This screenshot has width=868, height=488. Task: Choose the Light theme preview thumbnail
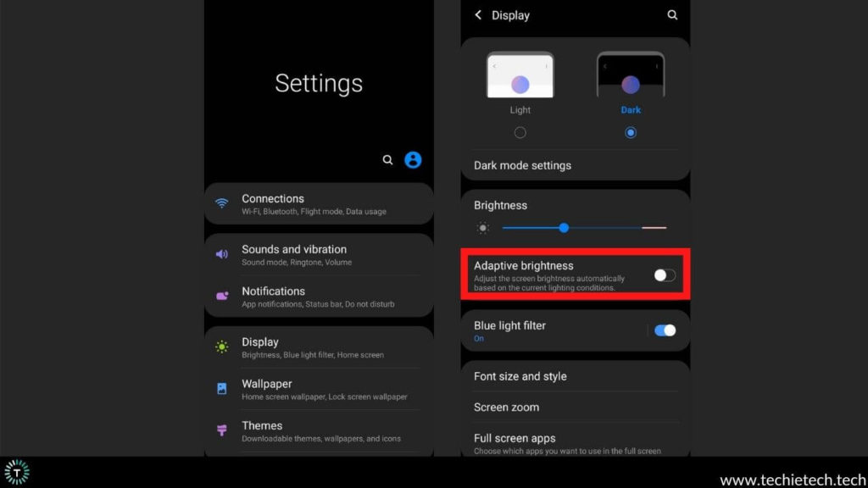(x=520, y=75)
